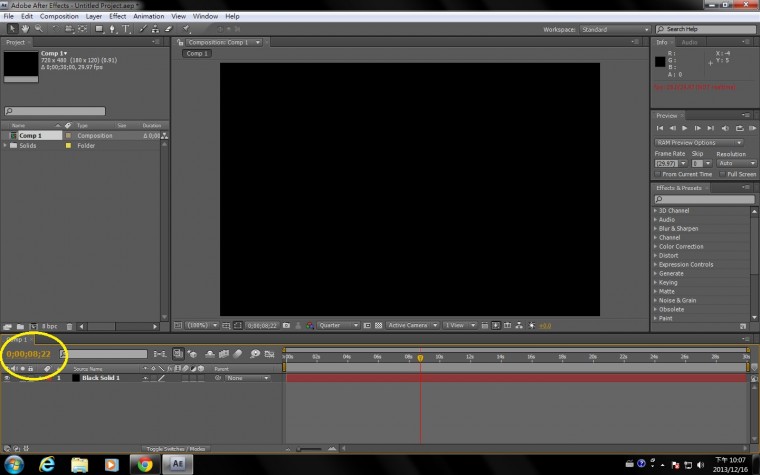Hide the Black Solid 1 layer
This screenshot has width=760, height=475.
(7, 378)
